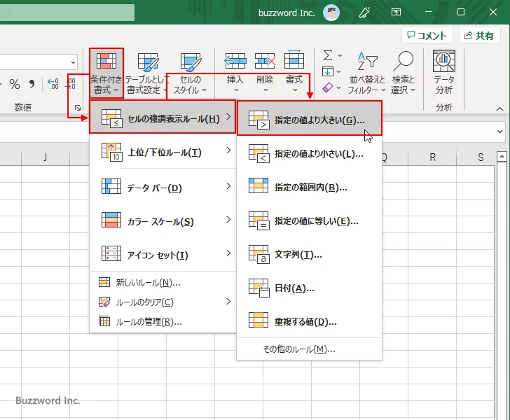This screenshot has height=420, width=510.
Task: Apply percent style format
Action: point(15,84)
